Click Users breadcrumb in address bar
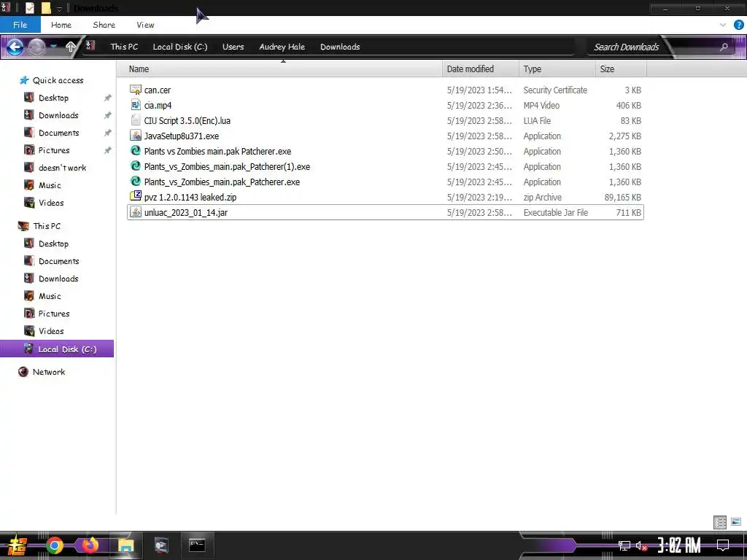 (233, 47)
